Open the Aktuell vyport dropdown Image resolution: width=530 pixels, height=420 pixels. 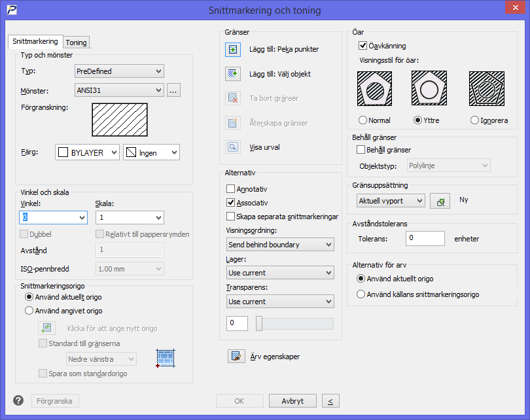[391, 201]
